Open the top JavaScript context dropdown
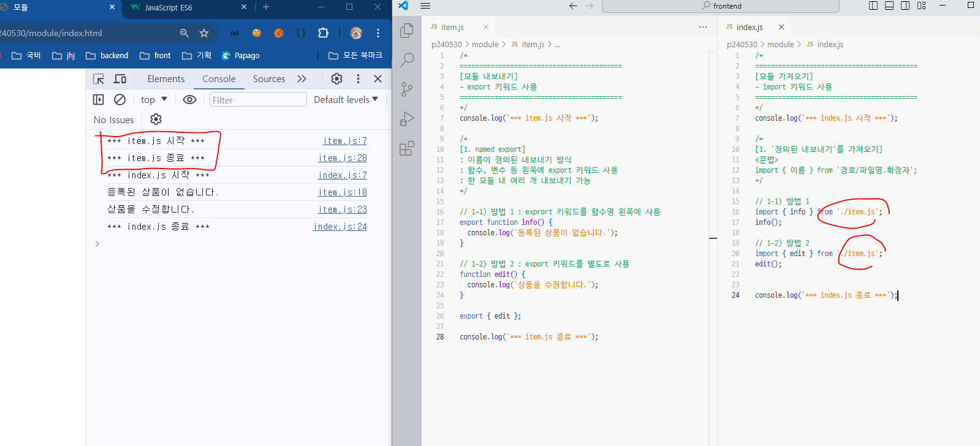Screen dimensions: 980x446 click(x=154, y=100)
